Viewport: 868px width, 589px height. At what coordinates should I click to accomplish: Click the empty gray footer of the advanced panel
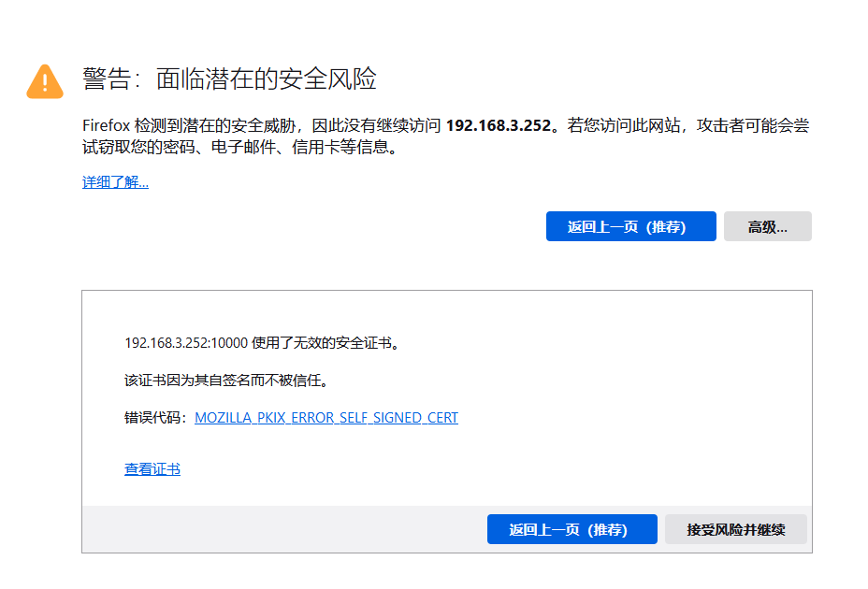click(x=281, y=529)
